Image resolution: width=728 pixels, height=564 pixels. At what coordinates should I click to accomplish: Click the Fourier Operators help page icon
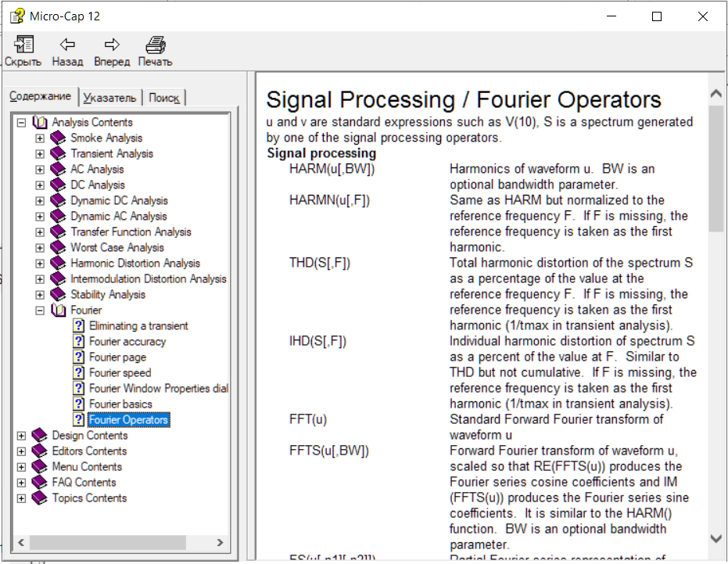pyautogui.click(x=79, y=419)
